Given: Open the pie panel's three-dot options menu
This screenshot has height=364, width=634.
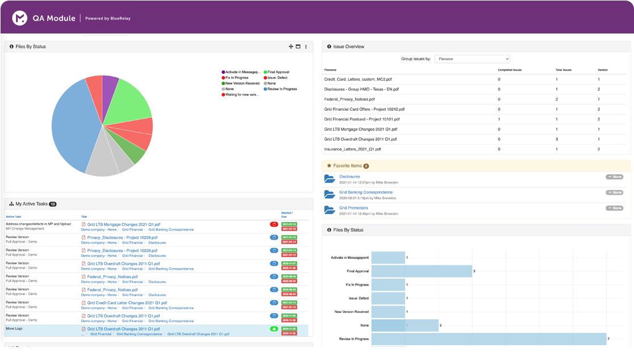Looking at the screenshot, I should [306, 47].
